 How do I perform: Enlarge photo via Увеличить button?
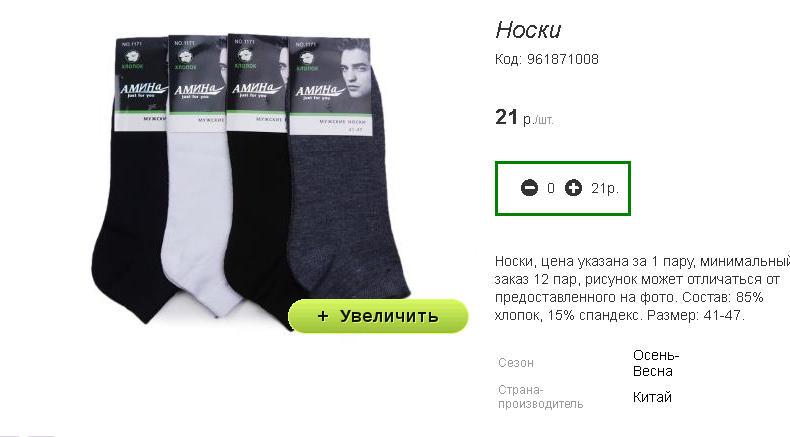(x=378, y=316)
